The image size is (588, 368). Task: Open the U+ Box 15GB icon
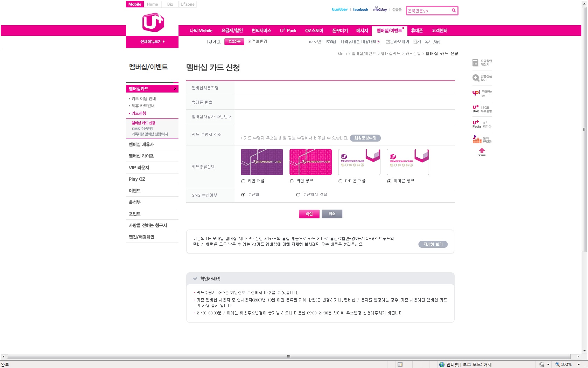point(482,109)
